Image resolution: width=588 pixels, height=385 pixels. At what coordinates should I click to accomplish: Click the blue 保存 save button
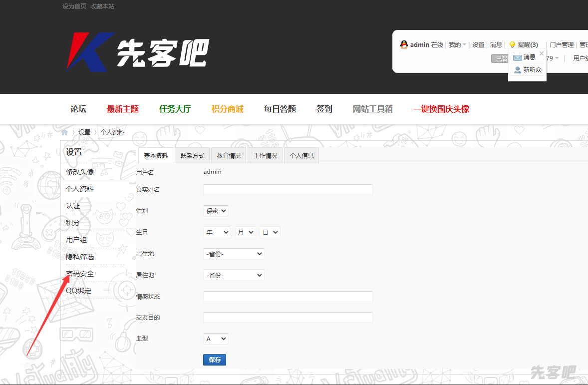tap(215, 360)
